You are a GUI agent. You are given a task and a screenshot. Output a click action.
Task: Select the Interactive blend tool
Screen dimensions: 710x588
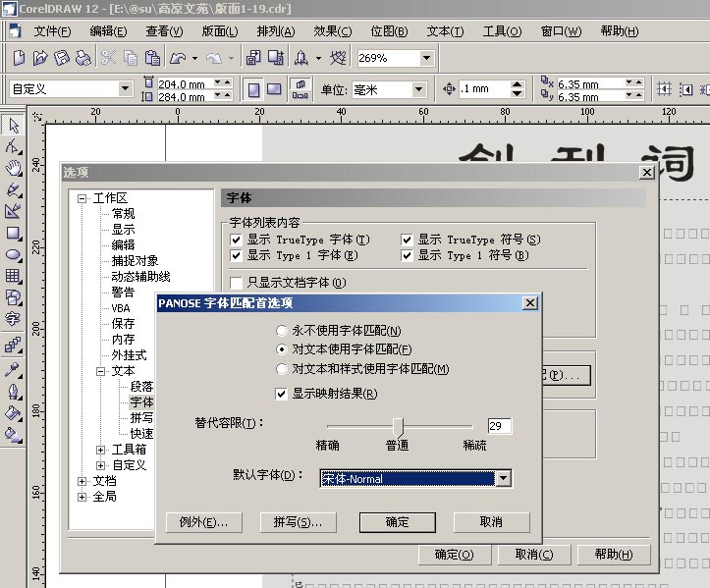14,345
